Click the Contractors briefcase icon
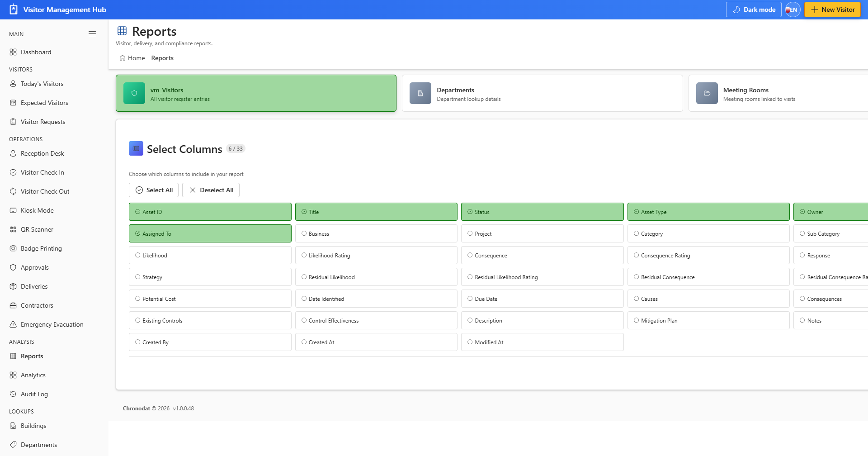The height and width of the screenshot is (456, 868). tap(13, 305)
